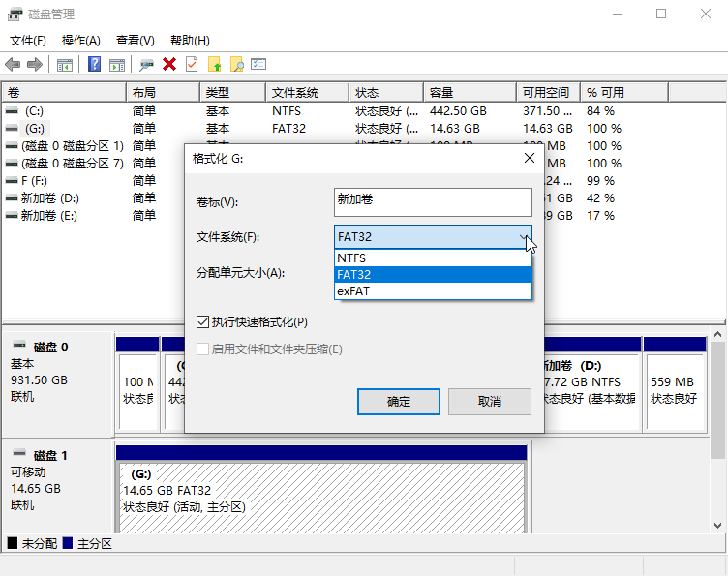Screen dimensions: 728x576
Task: Toggle the show/hide console tree icon
Action: pos(65,65)
